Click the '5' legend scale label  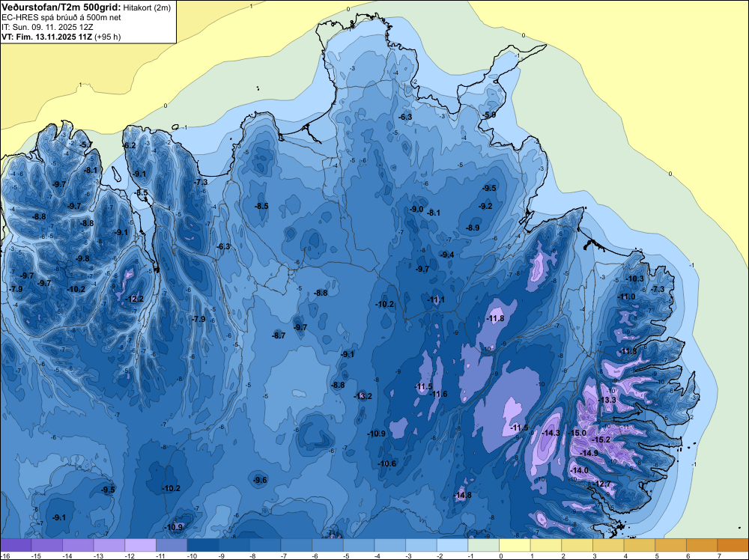pos(657,556)
